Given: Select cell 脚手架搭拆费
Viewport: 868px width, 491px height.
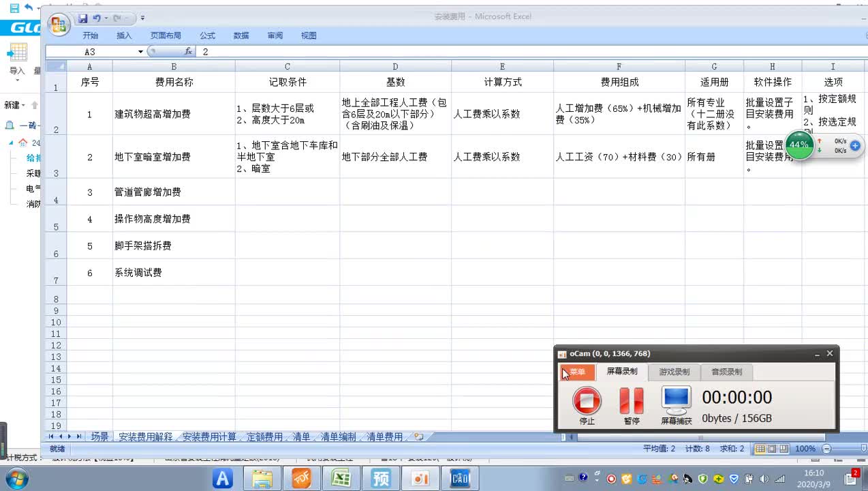Looking at the screenshot, I should 174,245.
